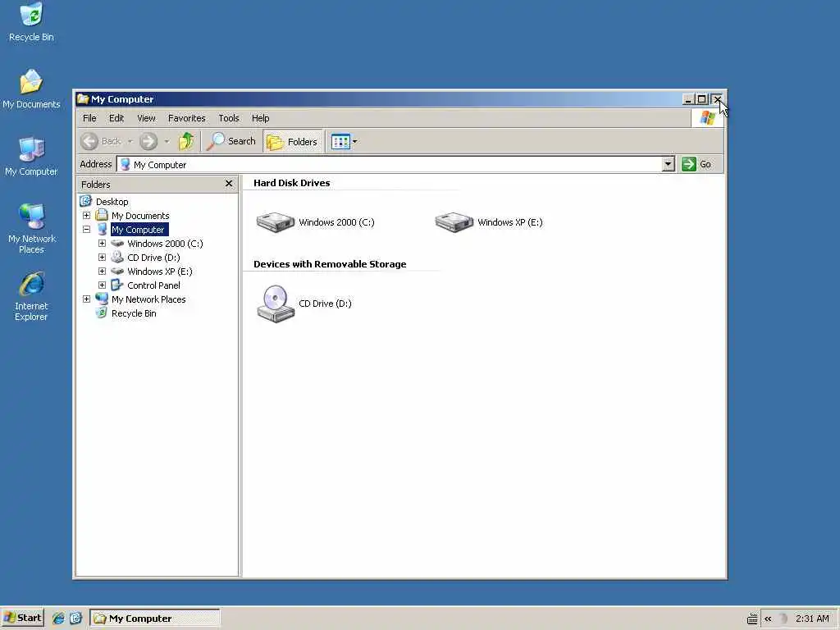Expand the Address bar dropdown

[668, 164]
